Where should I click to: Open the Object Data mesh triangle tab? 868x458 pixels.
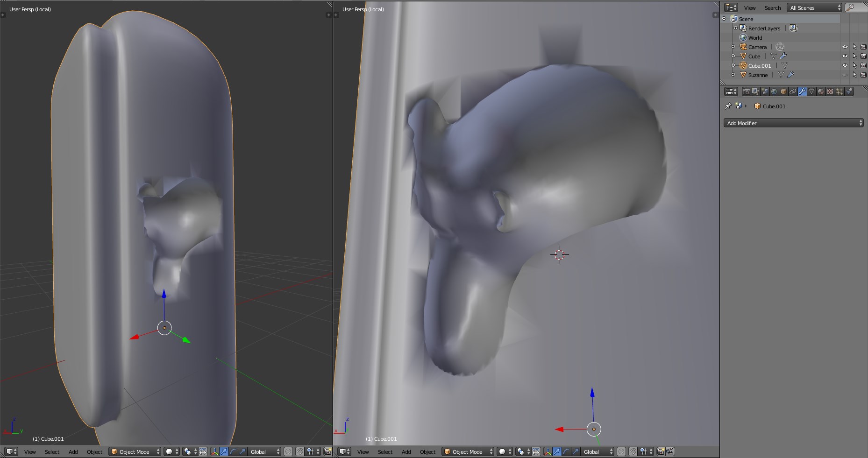pyautogui.click(x=811, y=92)
